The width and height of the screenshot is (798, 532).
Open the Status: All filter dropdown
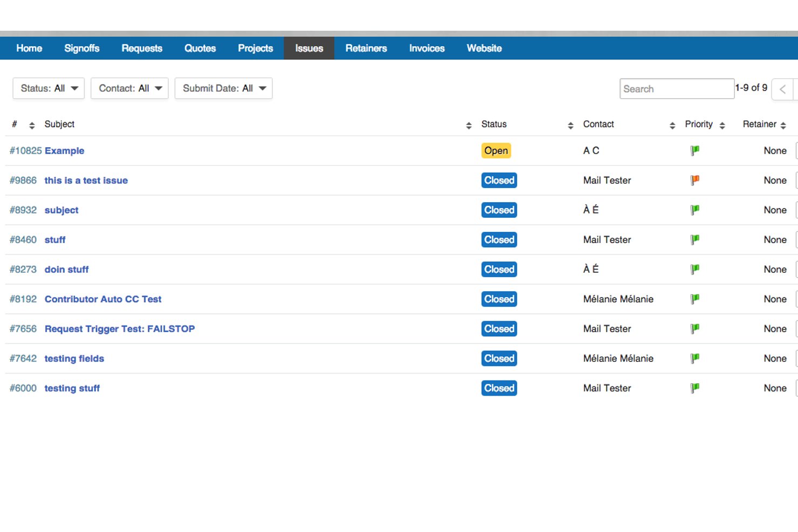point(49,88)
